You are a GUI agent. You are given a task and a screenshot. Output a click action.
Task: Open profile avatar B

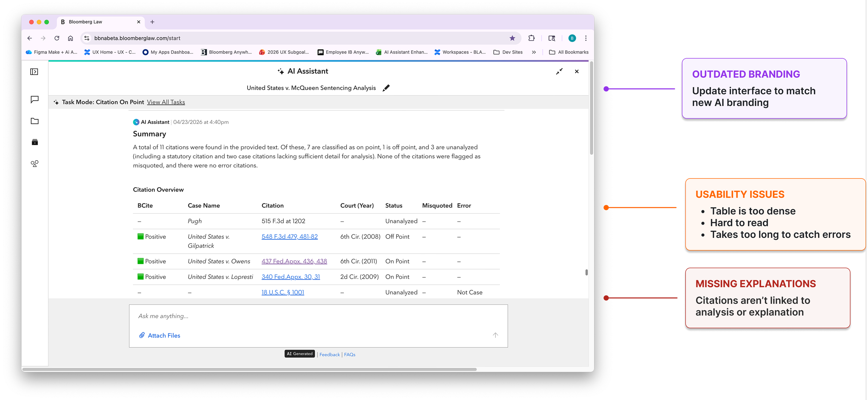572,38
